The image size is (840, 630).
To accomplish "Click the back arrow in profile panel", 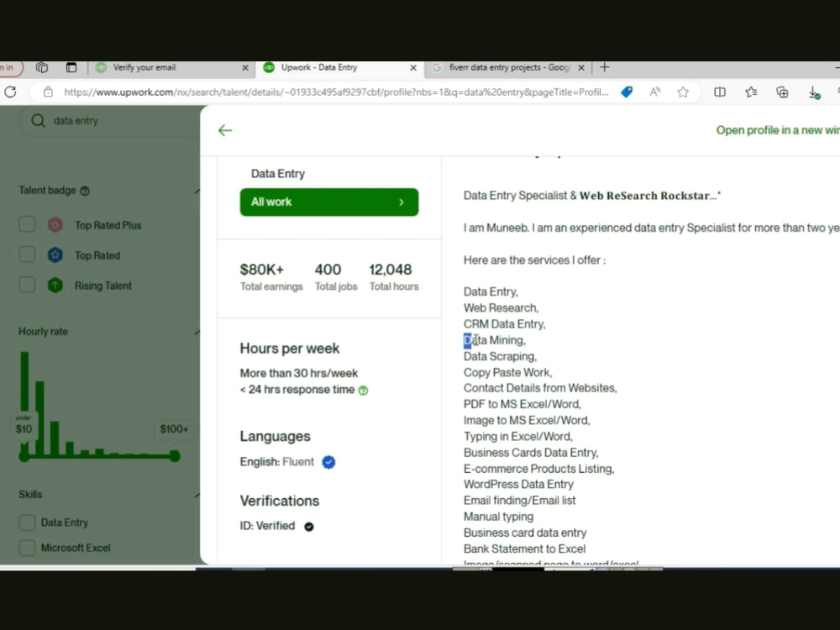I will click(x=225, y=130).
